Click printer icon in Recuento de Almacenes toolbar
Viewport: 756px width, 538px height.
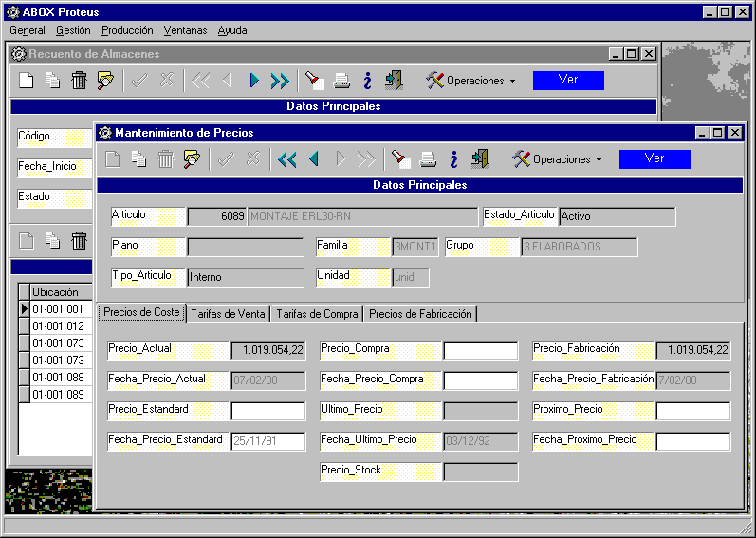[341, 81]
